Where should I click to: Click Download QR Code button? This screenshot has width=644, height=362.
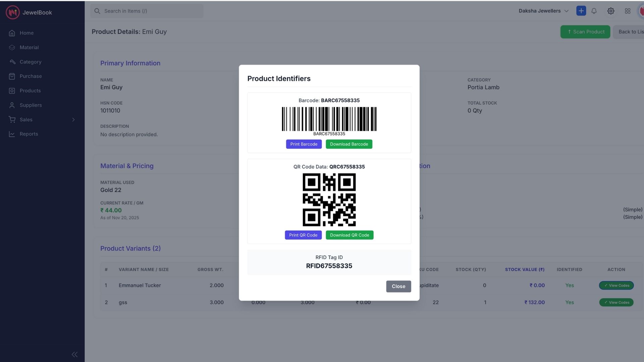coord(349,235)
